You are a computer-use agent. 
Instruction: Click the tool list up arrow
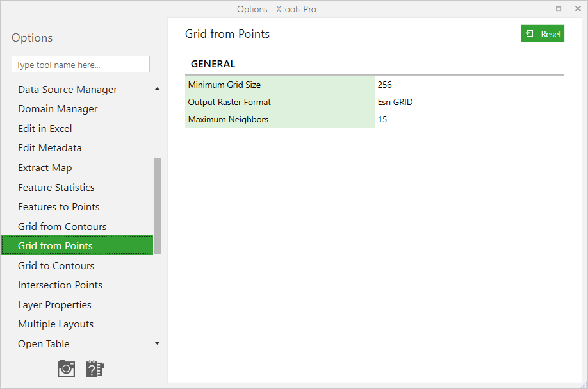click(x=157, y=89)
